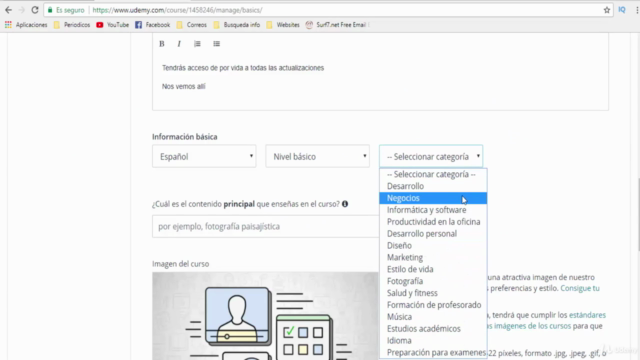Open the IQ browser extension

[622, 10]
